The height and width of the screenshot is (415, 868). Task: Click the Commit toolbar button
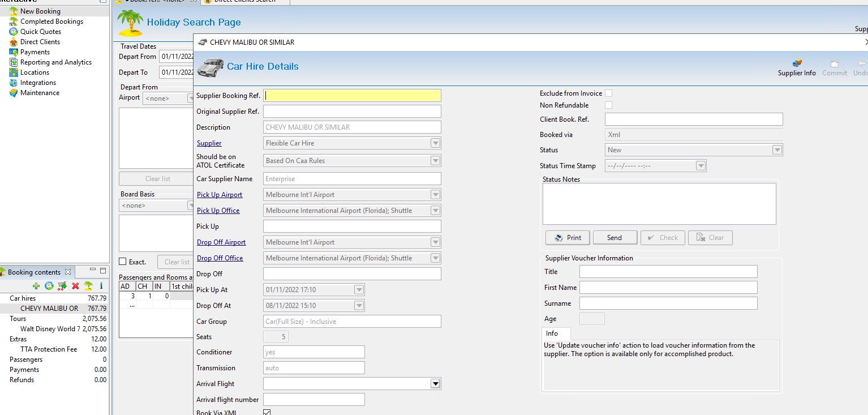[x=835, y=68]
